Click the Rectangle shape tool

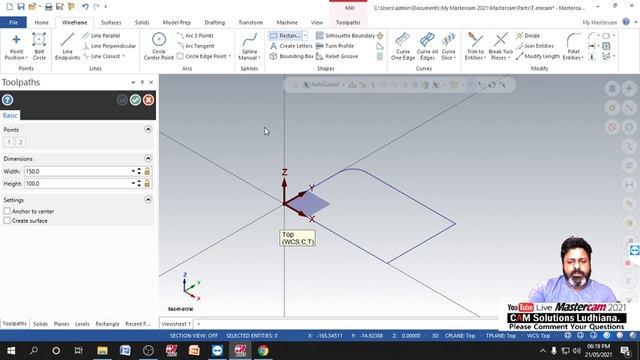(285, 36)
